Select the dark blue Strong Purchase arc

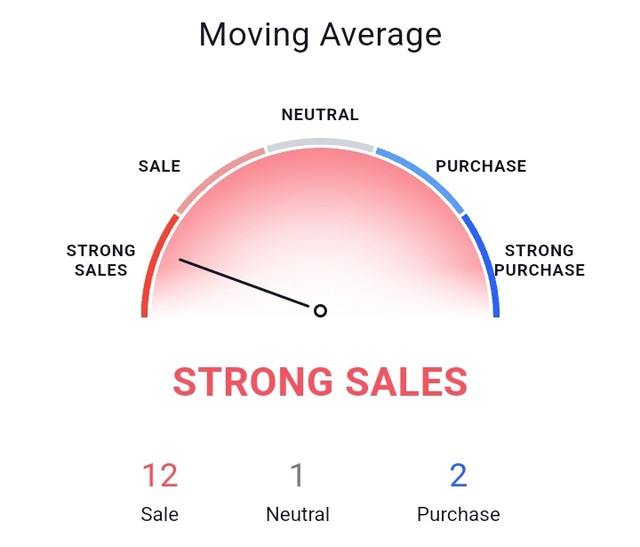point(484,265)
